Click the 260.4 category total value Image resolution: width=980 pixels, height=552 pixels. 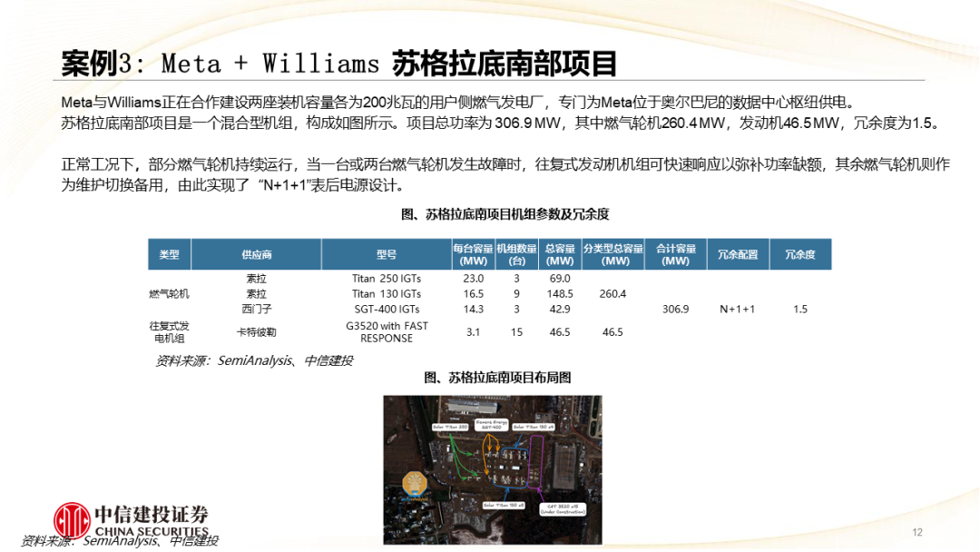[x=612, y=294]
